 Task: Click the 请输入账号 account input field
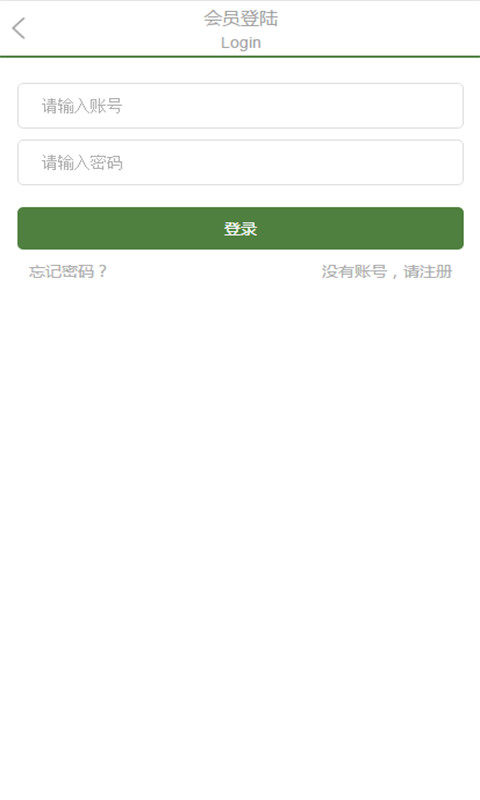click(240, 106)
